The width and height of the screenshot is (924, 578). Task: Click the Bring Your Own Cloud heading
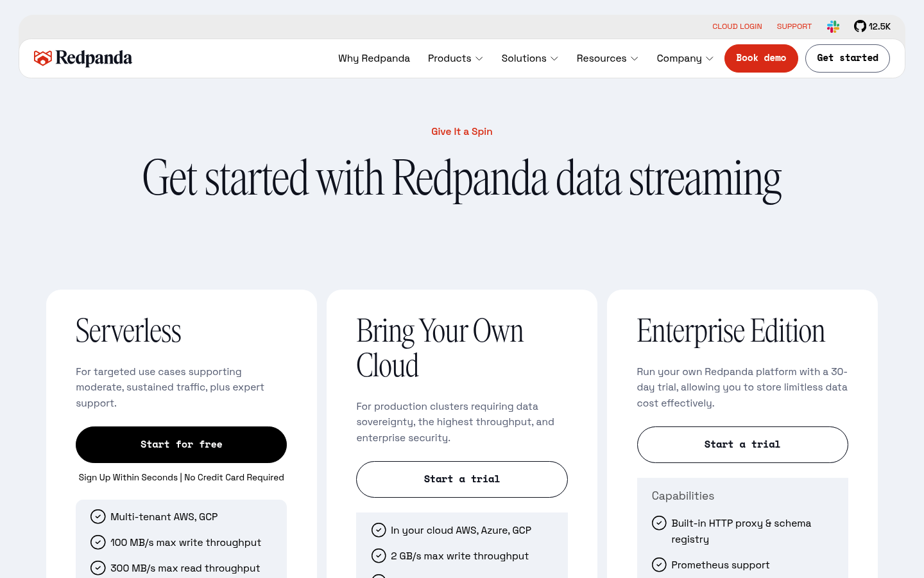click(440, 349)
